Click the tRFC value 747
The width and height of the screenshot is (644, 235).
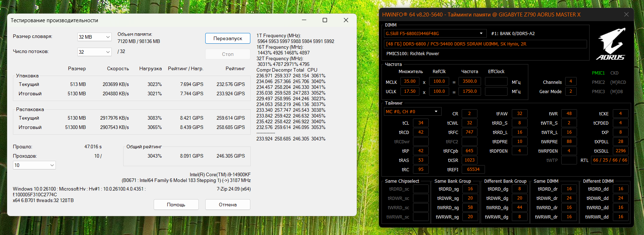[470, 132]
